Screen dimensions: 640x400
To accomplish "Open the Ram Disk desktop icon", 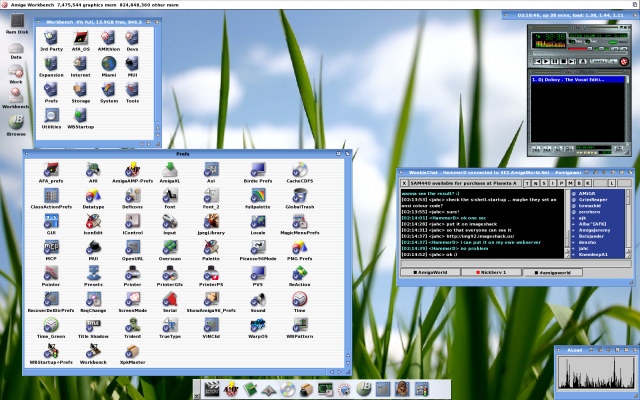I will (x=16, y=24).
